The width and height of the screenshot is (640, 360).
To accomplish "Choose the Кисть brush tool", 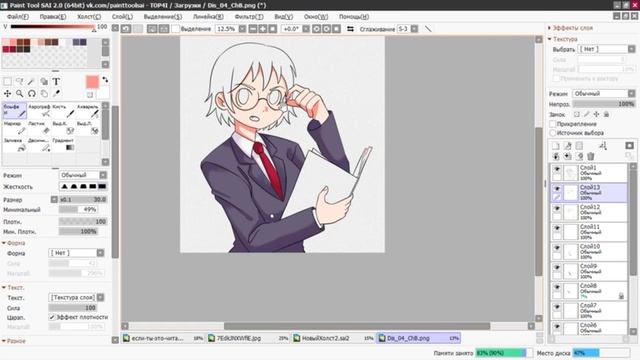I will click(x=64, y=110).
